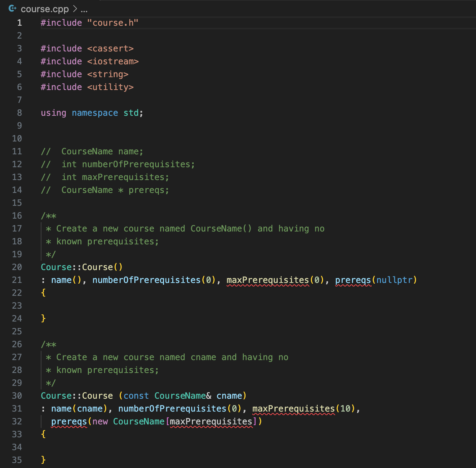This screenshot has width=476, height=468.
Task: Click the nullptr keyword on line 21
Action: [394, 280]
